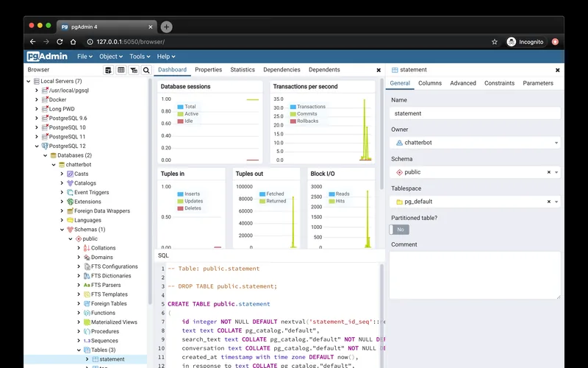Image resolution: width=588 pixels, height=368 pixels.
Task: Click the Languages icon
Action: point(70,220)
